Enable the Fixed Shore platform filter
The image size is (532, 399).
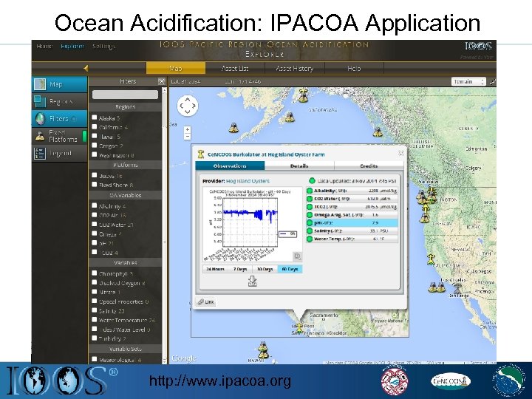pos(95,184)
